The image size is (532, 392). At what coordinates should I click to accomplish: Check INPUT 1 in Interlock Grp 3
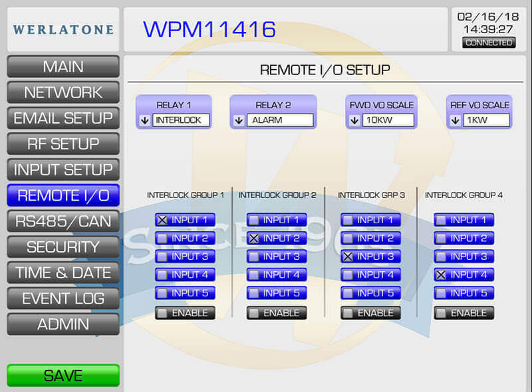coord(348,220)
